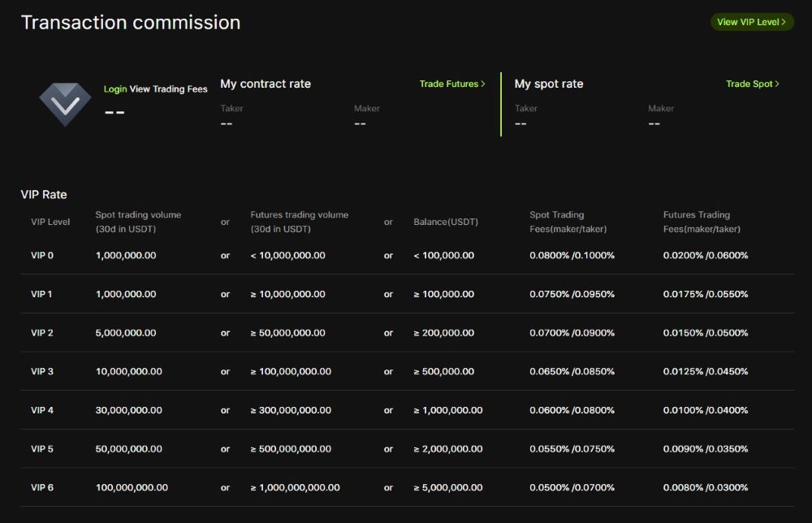Click the 30,000,000.00 spot volume cell
The width and height of the screenshot is (812, 523).
click(129, 410)
